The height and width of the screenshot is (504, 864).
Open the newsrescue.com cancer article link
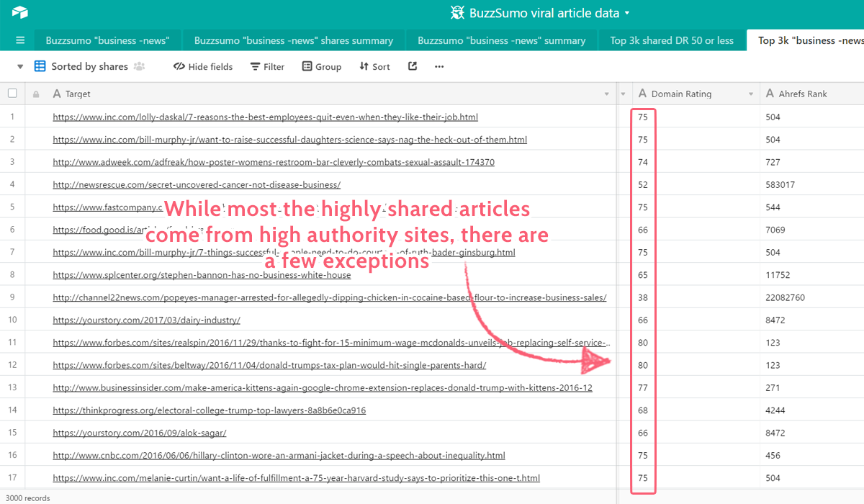tap(197, 185)
